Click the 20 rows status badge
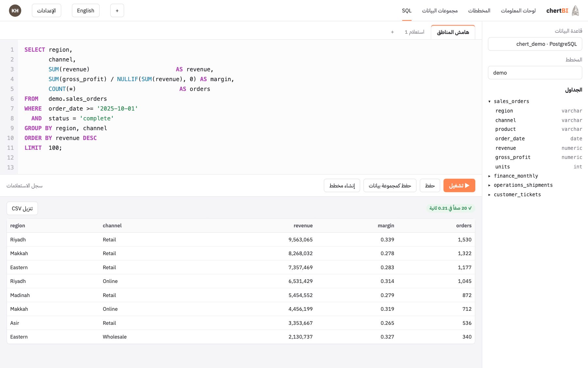The width and height of the screenshot is (588, 368). pos(450,208)
